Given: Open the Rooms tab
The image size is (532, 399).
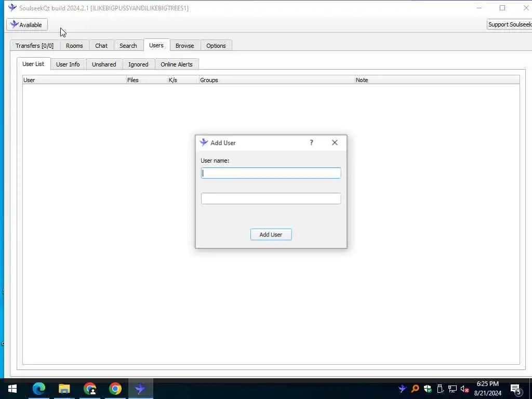Looking at the screenshot, I should (x=74, y=46).
